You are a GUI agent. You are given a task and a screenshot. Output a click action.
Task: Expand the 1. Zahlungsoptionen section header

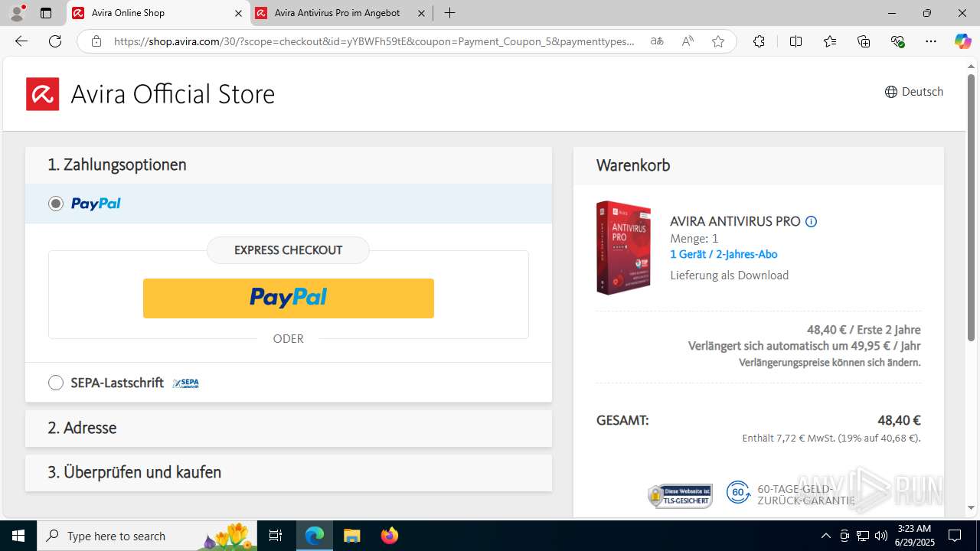[x=289, y=165]
